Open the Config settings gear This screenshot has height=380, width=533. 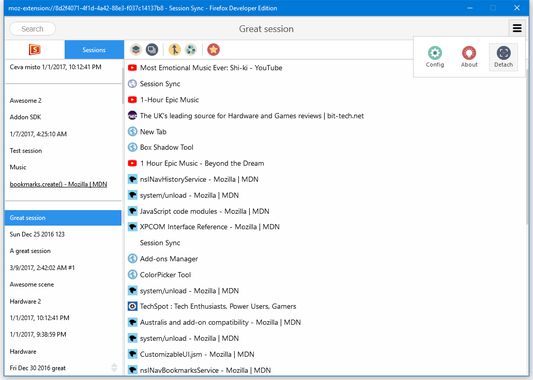coord(435,57)
